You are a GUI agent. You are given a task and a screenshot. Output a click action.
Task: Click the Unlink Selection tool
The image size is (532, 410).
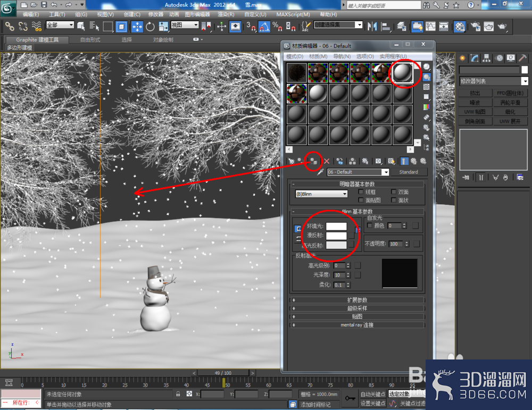23,26
